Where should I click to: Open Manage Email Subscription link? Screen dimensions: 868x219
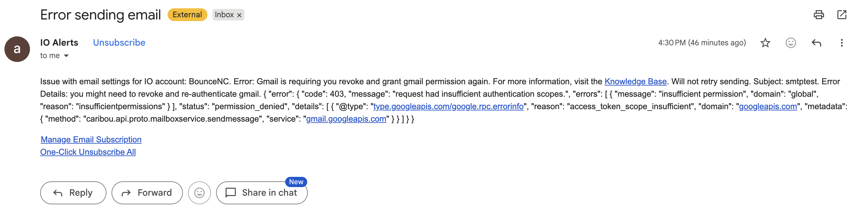coord(91,140)
